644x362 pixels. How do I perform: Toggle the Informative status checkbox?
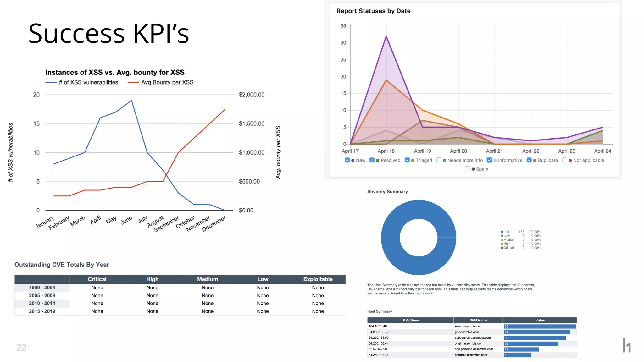[x=489, y=160]
